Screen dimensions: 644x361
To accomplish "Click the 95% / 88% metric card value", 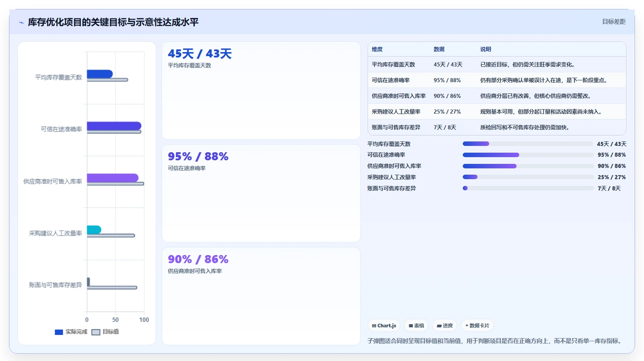I will [x=198, y=156].
